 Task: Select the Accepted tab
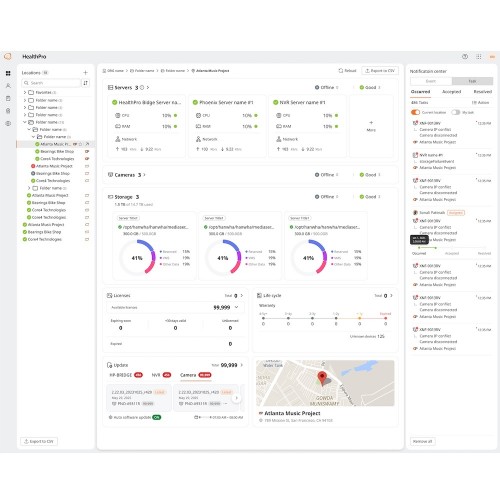451,92
